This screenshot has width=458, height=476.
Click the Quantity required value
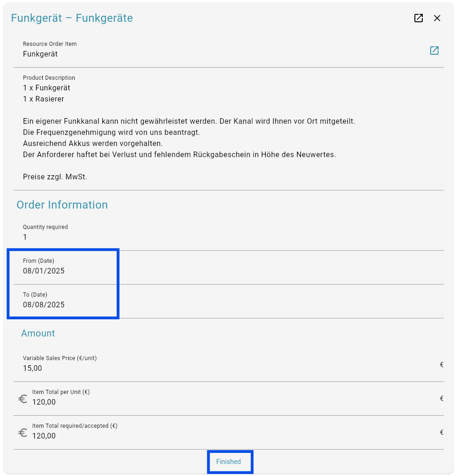point(25,237)
